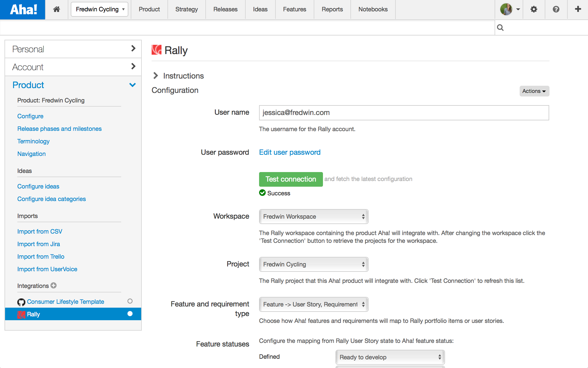Click the Aha! logo
Viewport: 588px width, 368px height.
[x=23, y=10]
